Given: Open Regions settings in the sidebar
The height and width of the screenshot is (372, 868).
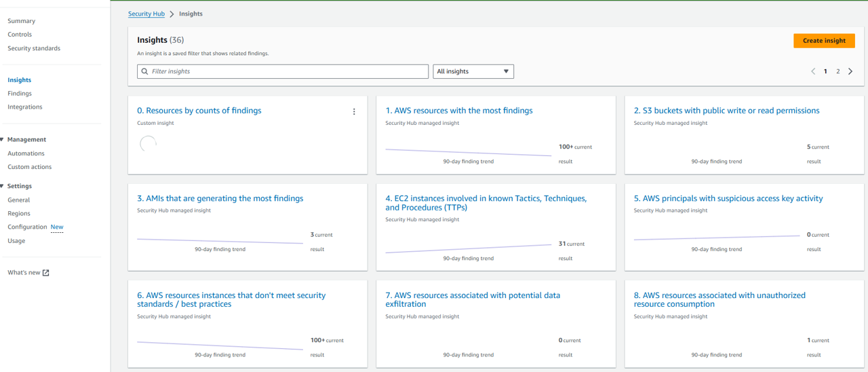Looking at the screenshot, I should point(19,214).
